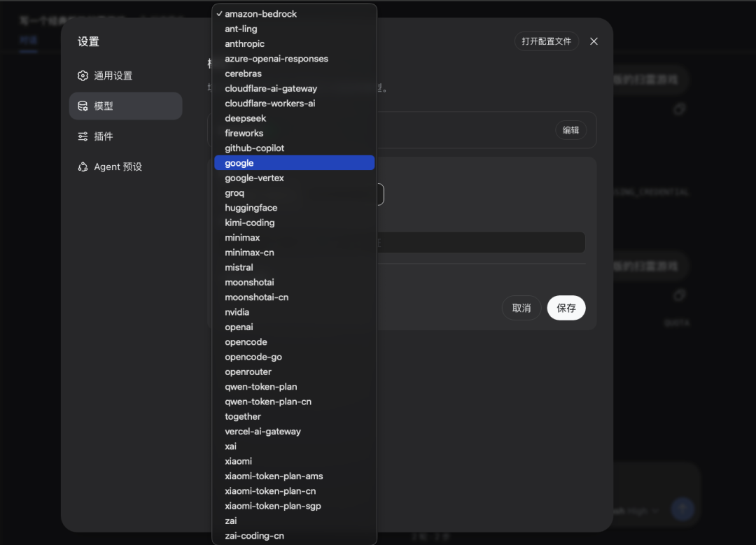756x545 pixels.
Task: Select anthropic in the dropdown list
Action: (x=294, y=44)
